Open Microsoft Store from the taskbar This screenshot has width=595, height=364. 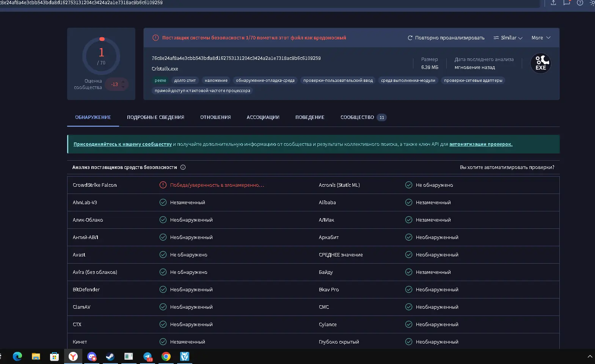click(55, 356)
